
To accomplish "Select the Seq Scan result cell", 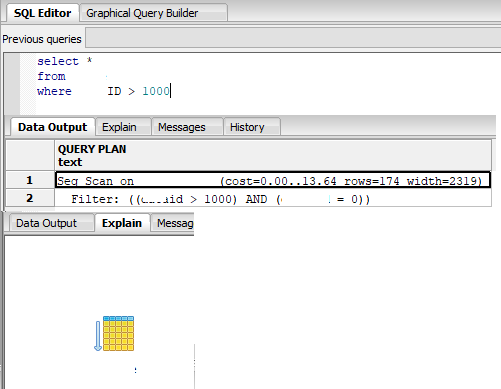I will click(273, 180).
